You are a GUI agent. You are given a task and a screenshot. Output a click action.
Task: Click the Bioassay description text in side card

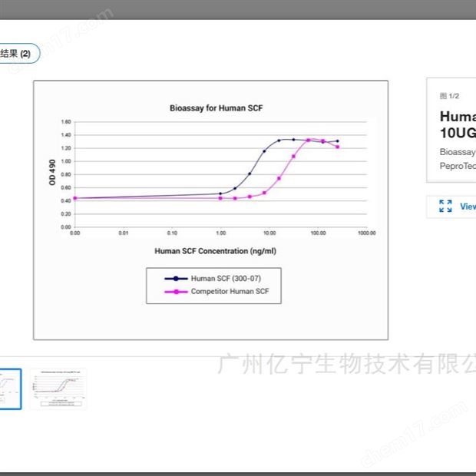pos(458,152)
